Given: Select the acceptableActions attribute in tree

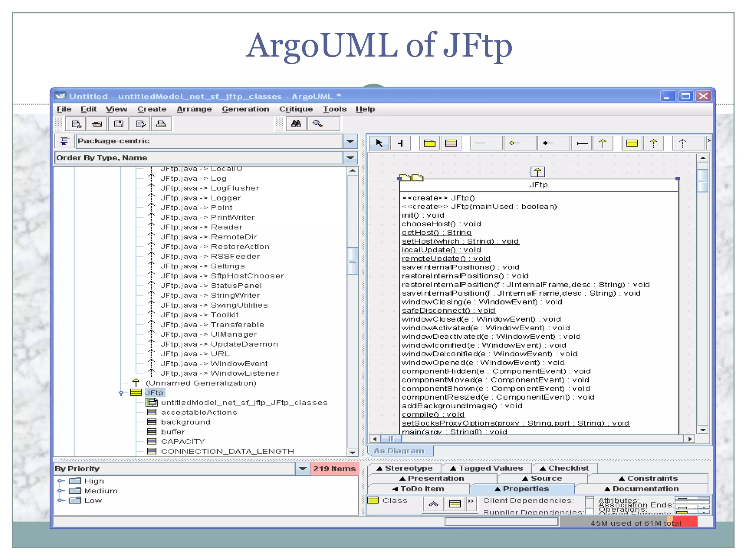Looking at the screenshot, I should 199,412.
